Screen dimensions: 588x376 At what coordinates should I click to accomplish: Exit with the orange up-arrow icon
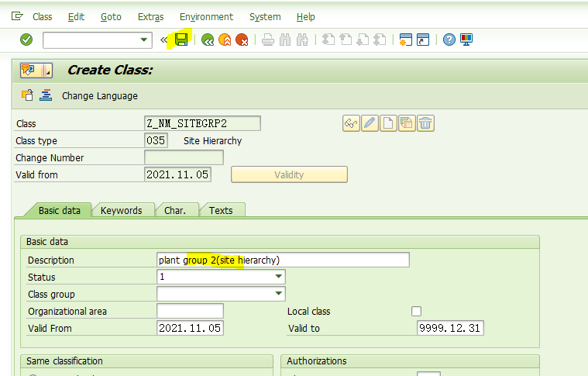point(225,40)
